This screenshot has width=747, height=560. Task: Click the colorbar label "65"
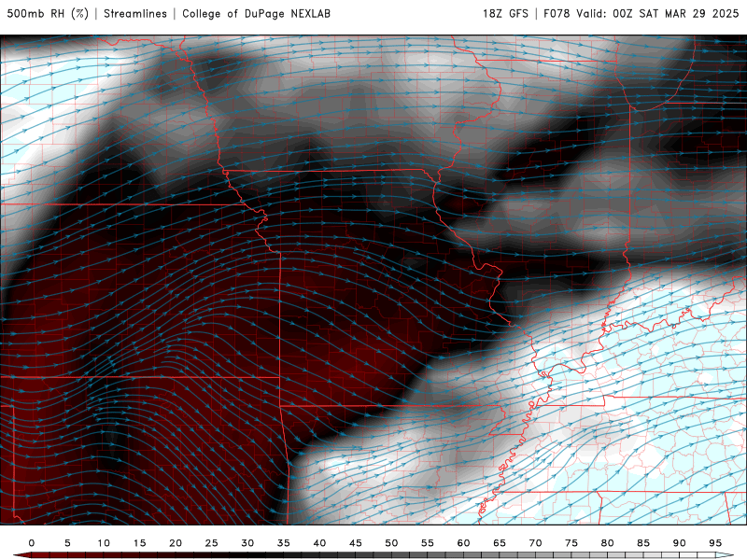[x=500, y=543]
